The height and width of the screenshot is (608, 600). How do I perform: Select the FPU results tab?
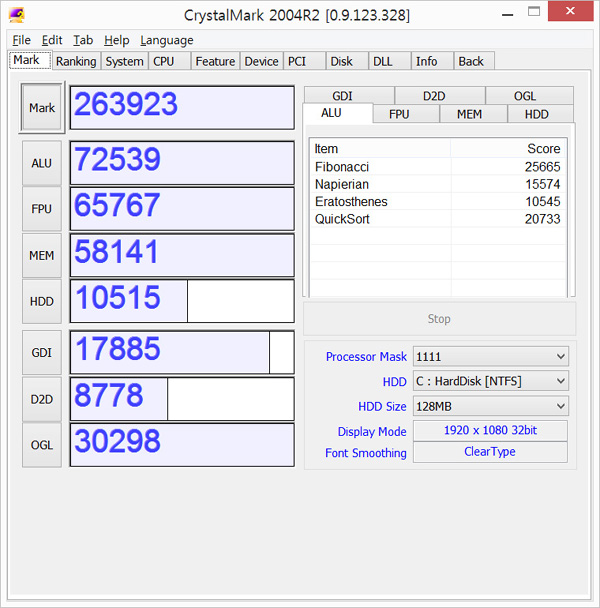point(406,114)
